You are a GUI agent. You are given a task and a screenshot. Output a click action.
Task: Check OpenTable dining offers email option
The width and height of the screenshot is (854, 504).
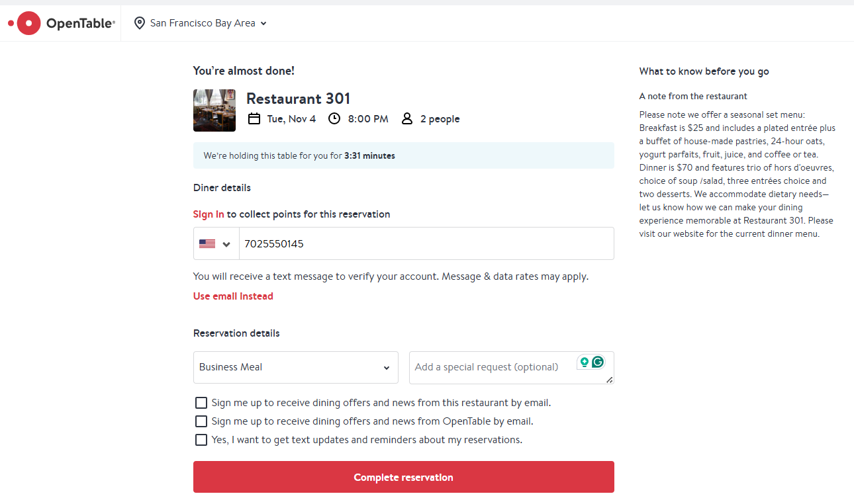click(201, 421)
